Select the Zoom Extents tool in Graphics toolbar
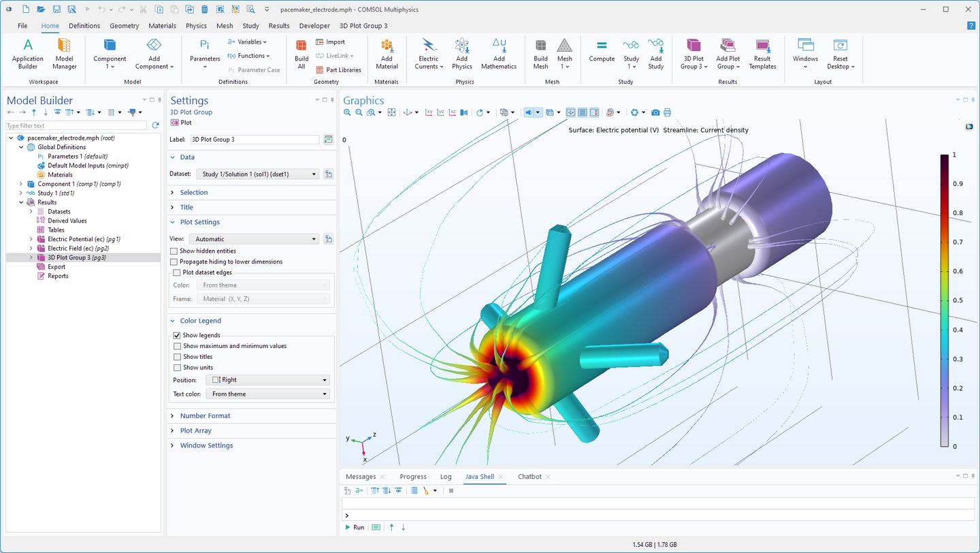980x553 pixels. click(391, 112)
